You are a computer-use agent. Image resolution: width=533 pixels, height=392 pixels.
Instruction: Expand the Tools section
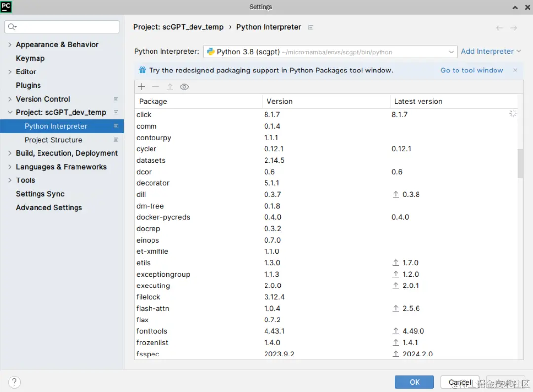[10, 180]
